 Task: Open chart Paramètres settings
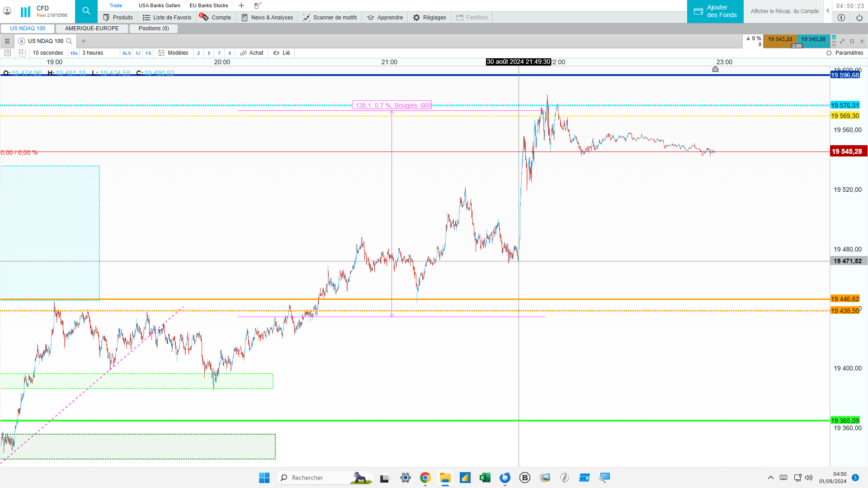[x=844, y=53]
